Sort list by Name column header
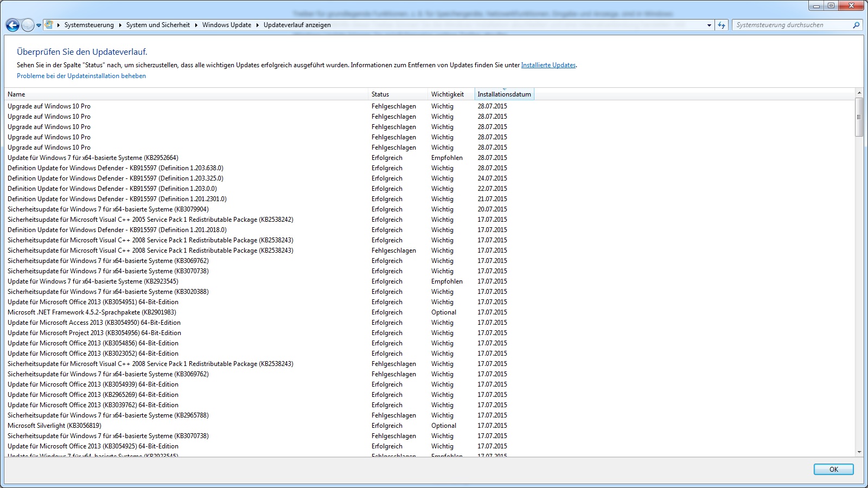The width and height of the screenshot is (868, 488). tap(187, 94)
